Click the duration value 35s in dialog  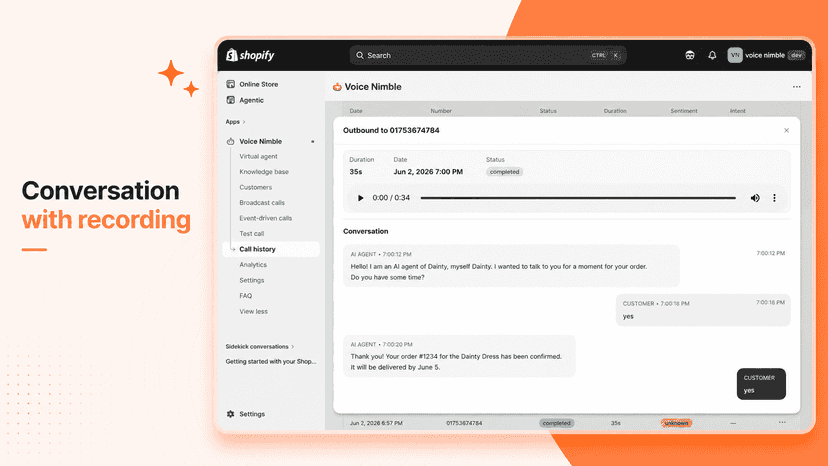355,172
